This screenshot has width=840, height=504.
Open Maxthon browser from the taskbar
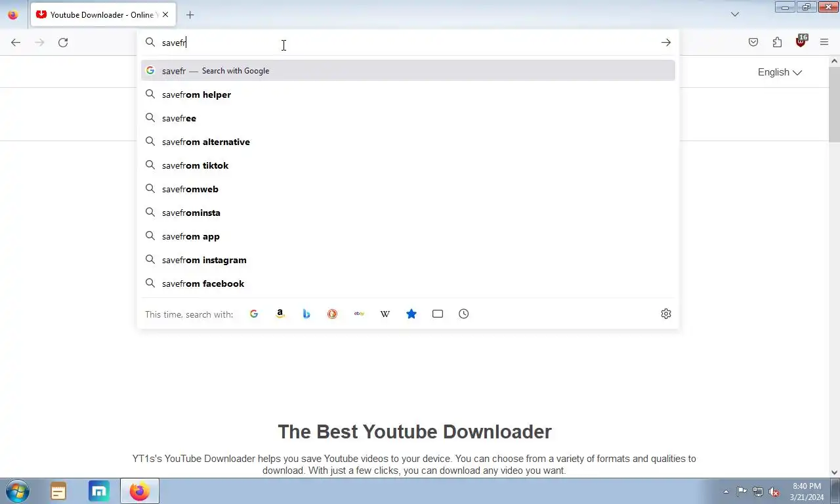[x=99, y=491]
